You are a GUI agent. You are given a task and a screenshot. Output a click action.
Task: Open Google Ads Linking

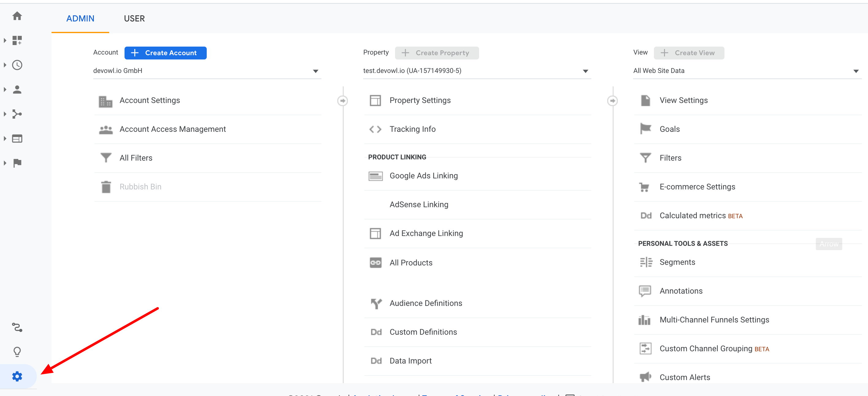[424, 176]
